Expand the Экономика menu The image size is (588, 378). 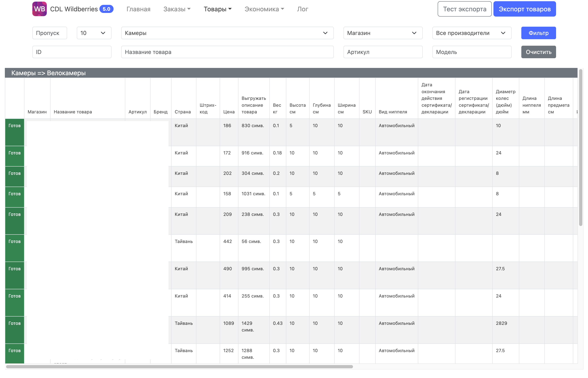pos(264,9)
